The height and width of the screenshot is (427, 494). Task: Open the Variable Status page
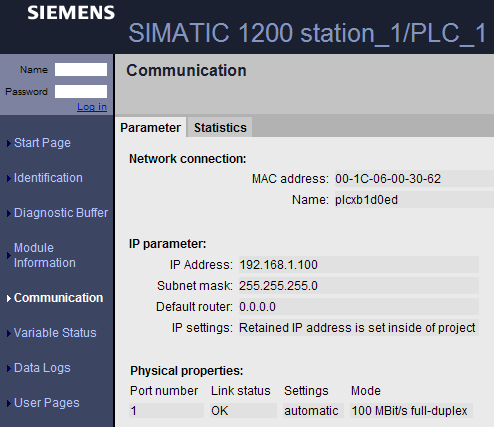click(x=55, y=333)
